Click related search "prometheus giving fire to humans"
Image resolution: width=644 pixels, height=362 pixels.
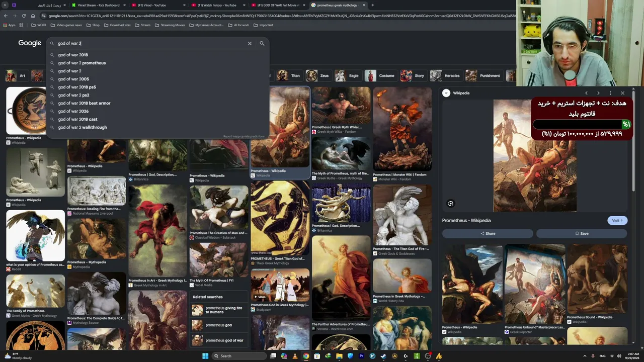[219, 310]
